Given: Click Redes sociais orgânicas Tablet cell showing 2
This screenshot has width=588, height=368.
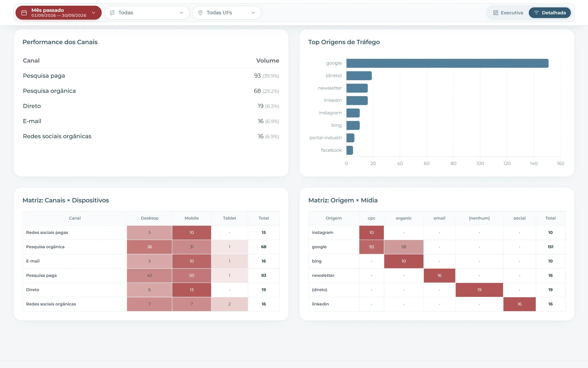Looking at the screenshot, I should click(x=230, y=304).
